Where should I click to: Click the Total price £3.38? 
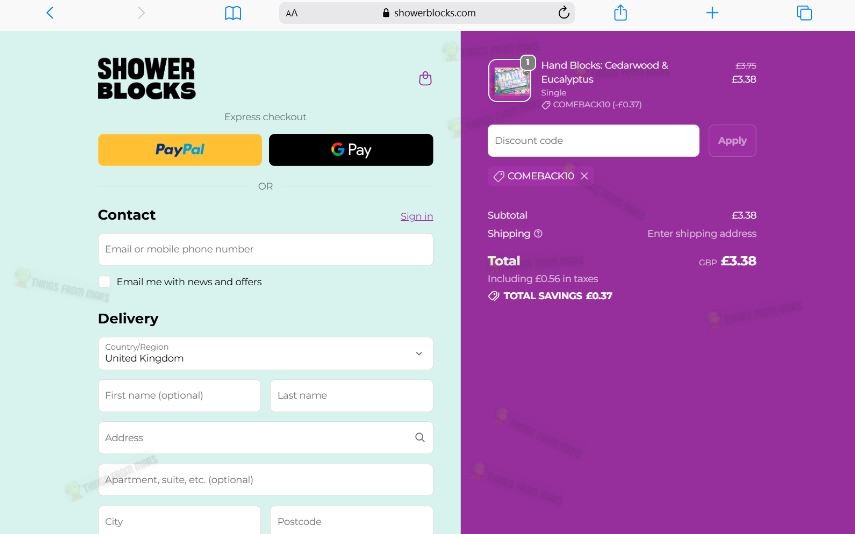click(738, 261)
